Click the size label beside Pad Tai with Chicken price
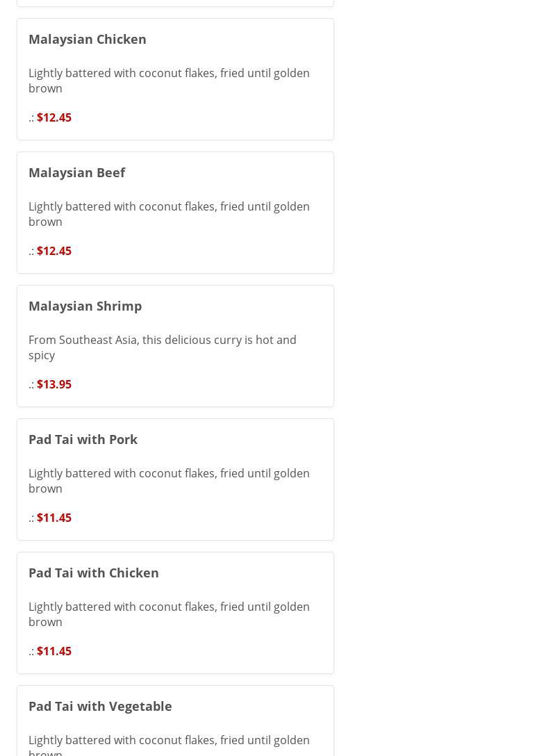535x756 pixels. pyautogui.click(x=31, y=651)
